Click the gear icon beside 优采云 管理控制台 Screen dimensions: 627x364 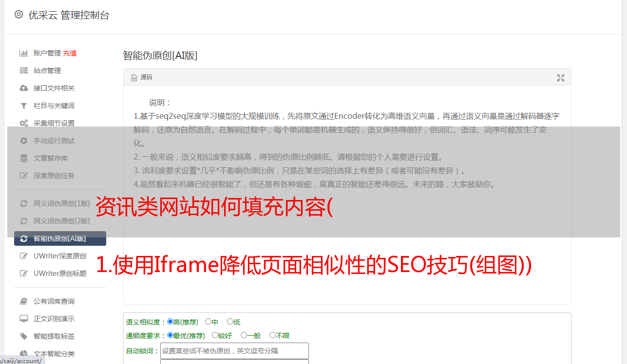[19, 15]
